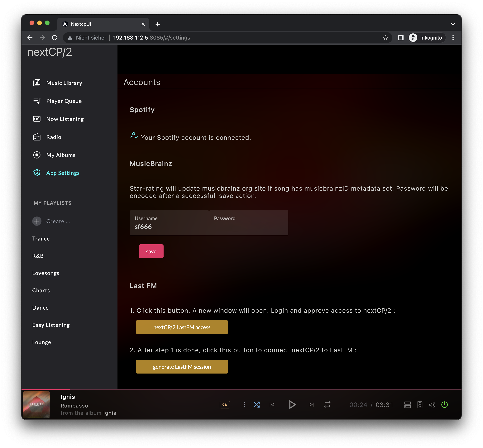Image resolution: width=483 pixels, height=448 pixels.
Task: Click the Player Queue list icon
Action: 37,101
